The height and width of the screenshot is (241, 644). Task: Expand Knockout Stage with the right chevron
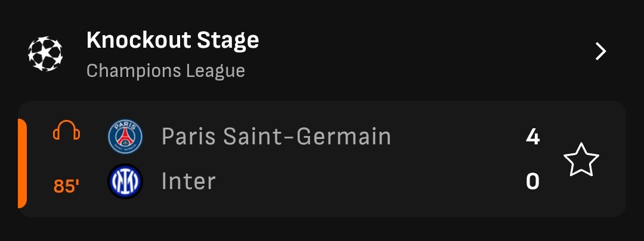pyautogui.click(x=601, y=52)
